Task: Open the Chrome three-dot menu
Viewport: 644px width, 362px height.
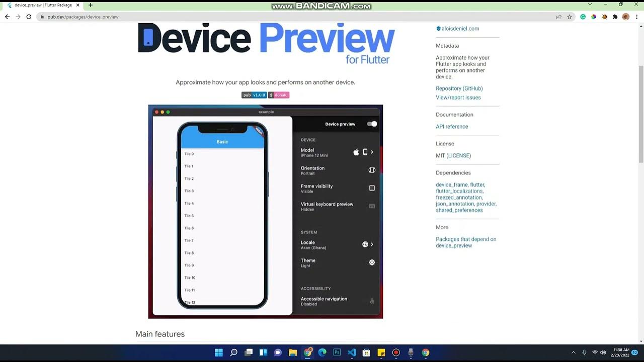Action: point(636,17)
